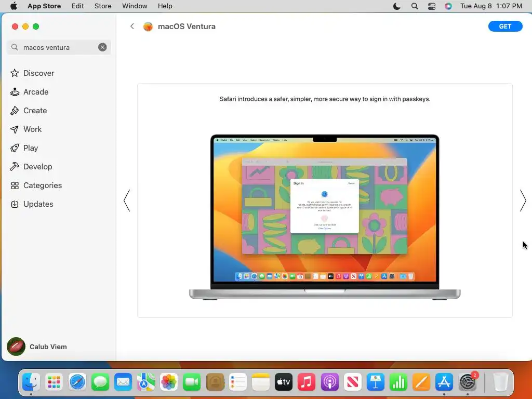The width and height of the screenshot is (532, 399).
Task: Open Launchpad from the Dock
Action: pos(54,382)
